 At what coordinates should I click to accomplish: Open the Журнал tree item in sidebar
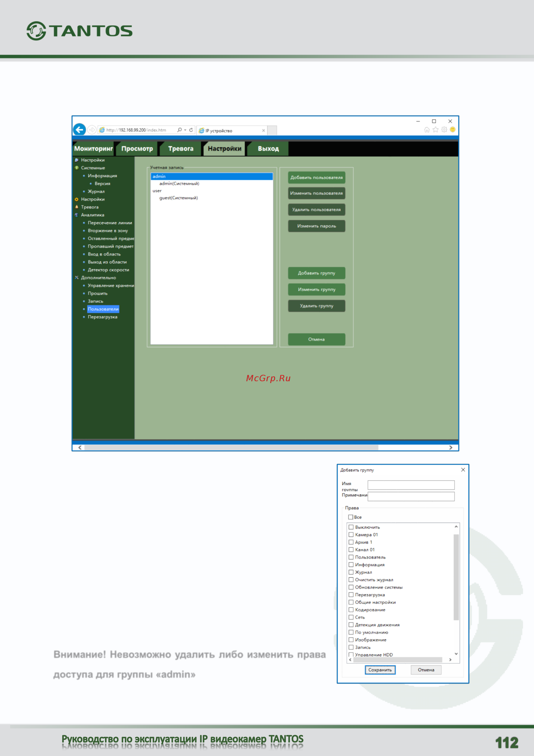96,192
